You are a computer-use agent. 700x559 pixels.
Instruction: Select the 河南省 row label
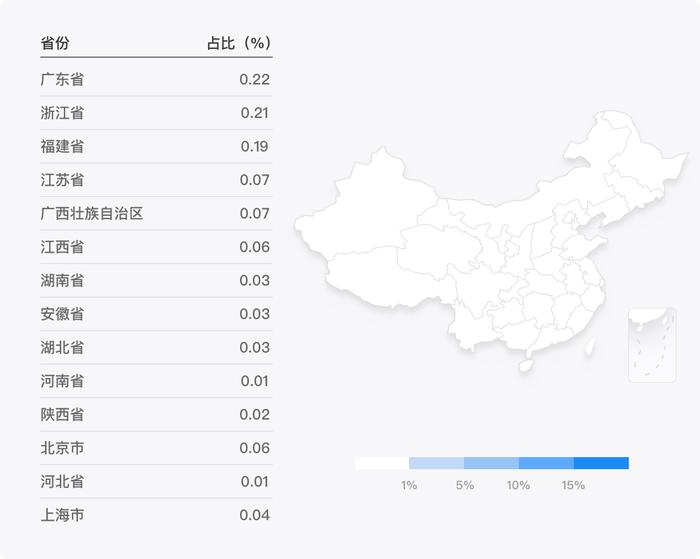[62, 381]
